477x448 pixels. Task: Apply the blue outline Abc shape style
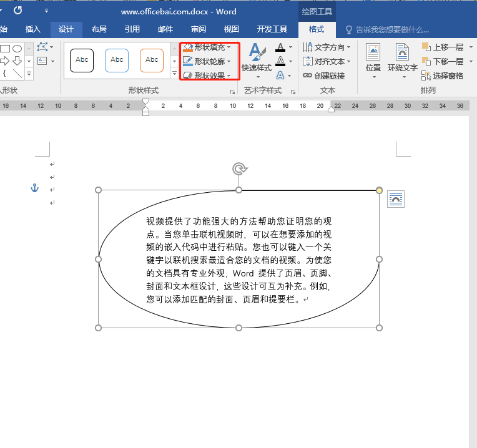click(x=117, y=61)
